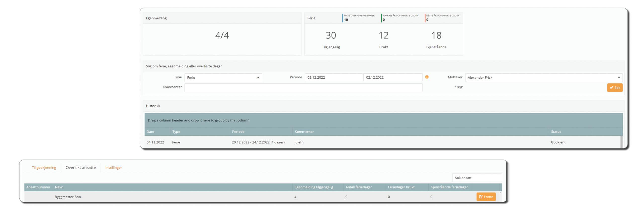
Task: Click the '12' Brukt vacation value
Action: 384,35
